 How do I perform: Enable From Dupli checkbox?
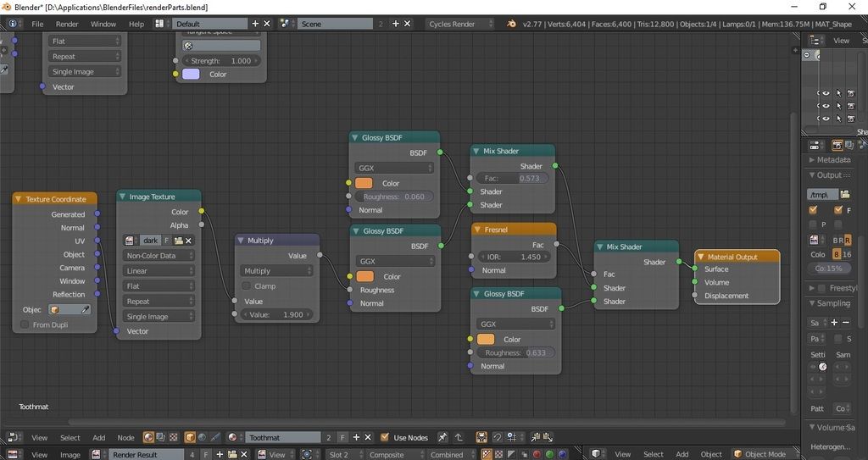coord(25,324)
